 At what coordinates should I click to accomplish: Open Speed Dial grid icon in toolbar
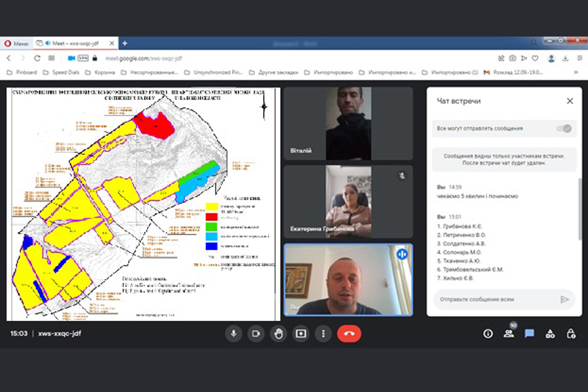[x=52, y=58]
